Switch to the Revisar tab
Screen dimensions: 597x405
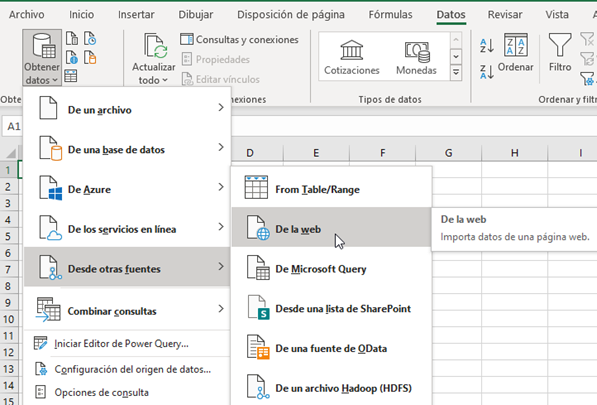pos(505,14)
